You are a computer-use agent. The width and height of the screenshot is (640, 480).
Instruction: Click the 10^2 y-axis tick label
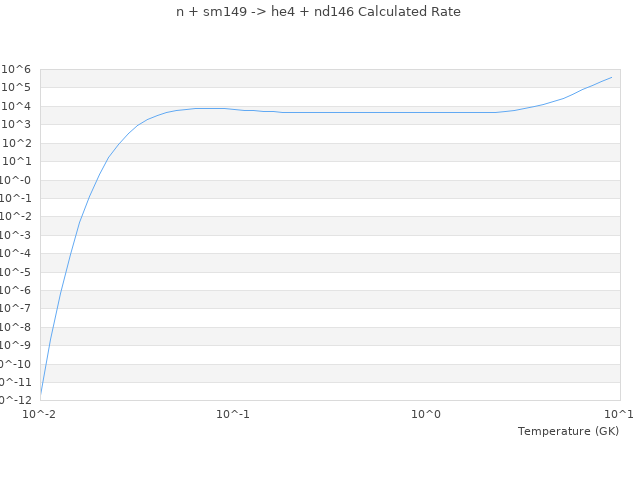[x=17, y=143]
